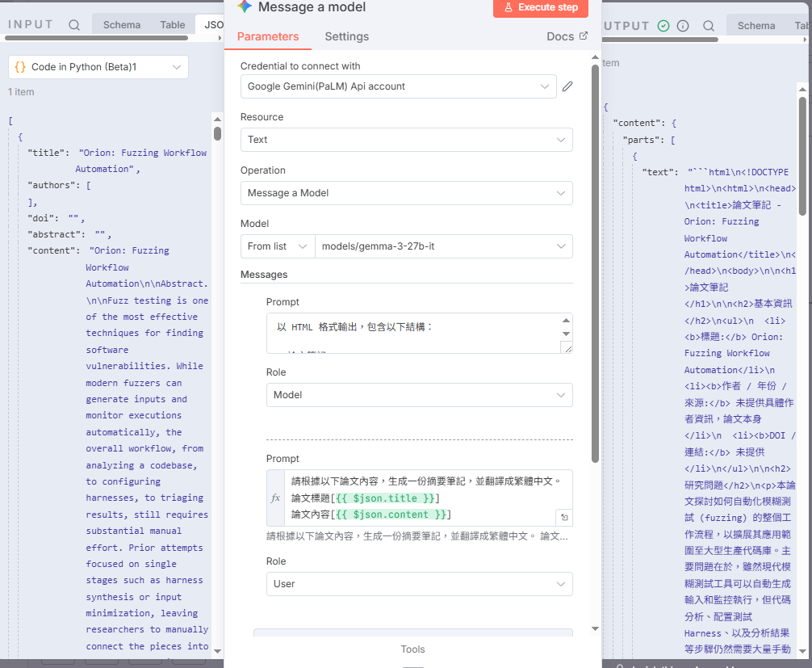Click the Output panel vertical scrollbar thumb

(x=802, y=155)
